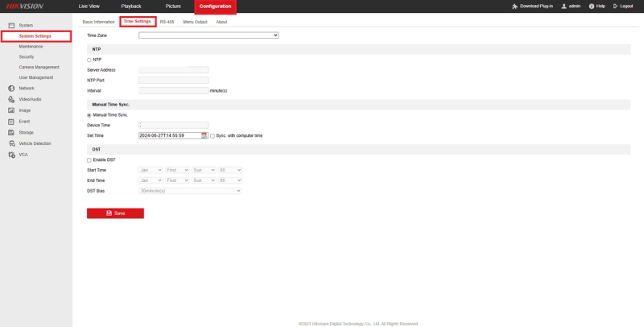Screen dimensions: 644x327
Task: Click the Storage disk icon in sidebar
Action: tap(11, 133)
